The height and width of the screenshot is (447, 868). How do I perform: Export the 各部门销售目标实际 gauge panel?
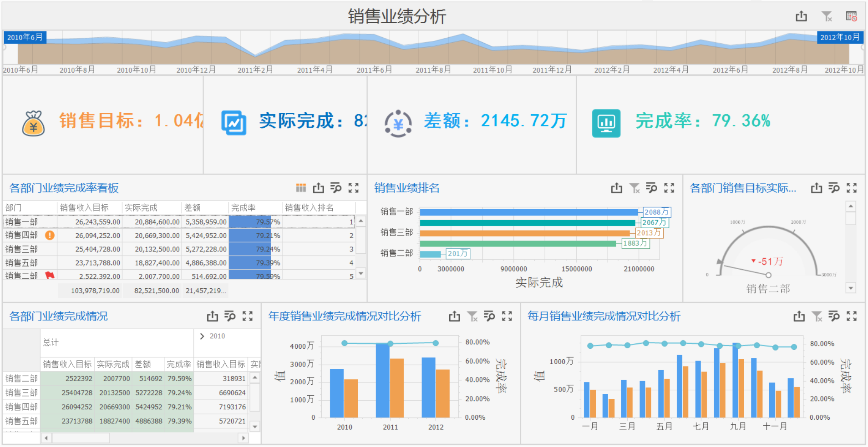tap(817, 188)
